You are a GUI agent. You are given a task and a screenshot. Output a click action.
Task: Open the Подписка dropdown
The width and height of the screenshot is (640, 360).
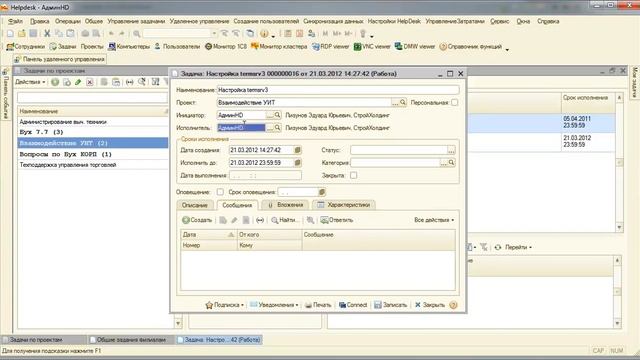click(224, 305)
